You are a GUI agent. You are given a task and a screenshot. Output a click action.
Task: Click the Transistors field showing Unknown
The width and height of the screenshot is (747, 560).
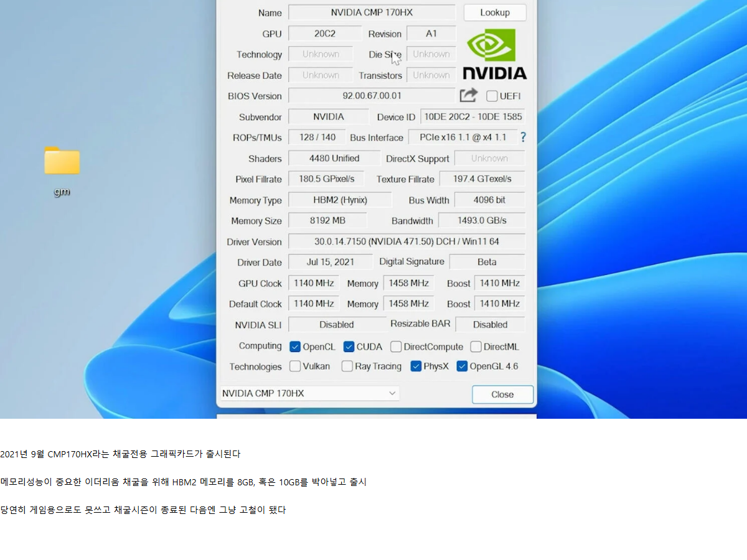(431, 75)
